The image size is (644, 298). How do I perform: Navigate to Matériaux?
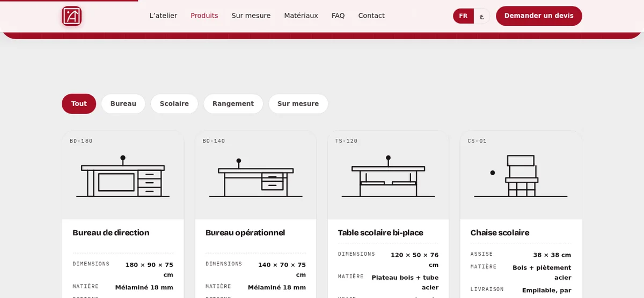pos(301,16)
